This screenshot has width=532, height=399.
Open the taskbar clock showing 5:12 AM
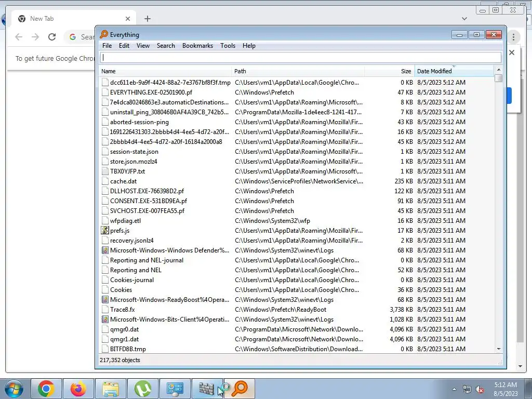tap(506, 389)
